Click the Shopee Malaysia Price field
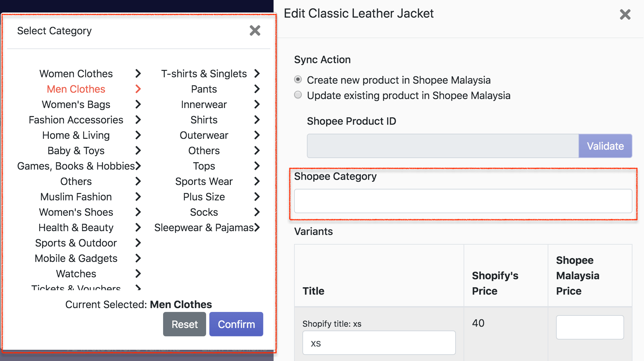This screenshot has height=361, width=644. pos(590,327)
